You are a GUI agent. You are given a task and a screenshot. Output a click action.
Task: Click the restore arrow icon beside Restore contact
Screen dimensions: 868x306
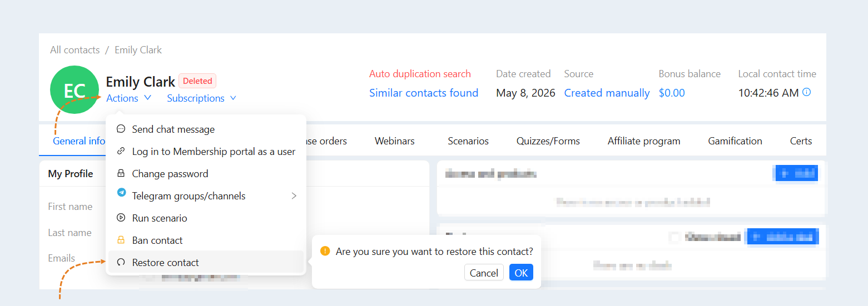tap(121, 262)
